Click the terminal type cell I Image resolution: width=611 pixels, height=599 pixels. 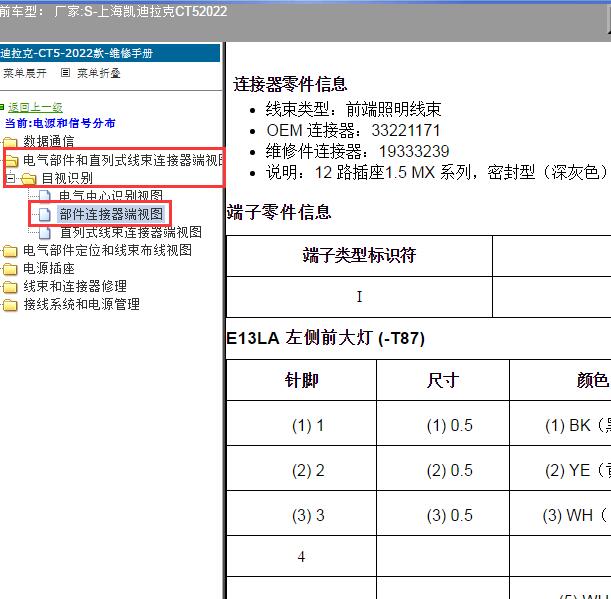tap(359, 297)
